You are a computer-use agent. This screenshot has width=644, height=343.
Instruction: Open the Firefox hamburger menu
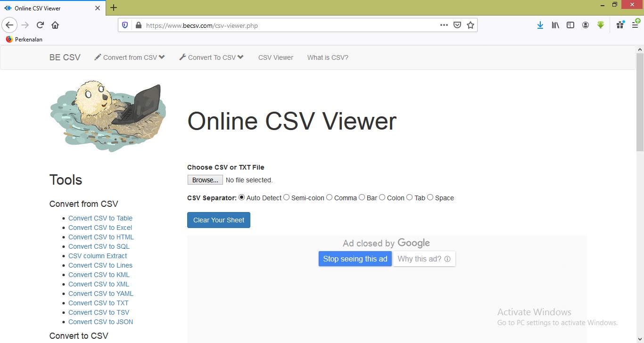tap(635, 25)
